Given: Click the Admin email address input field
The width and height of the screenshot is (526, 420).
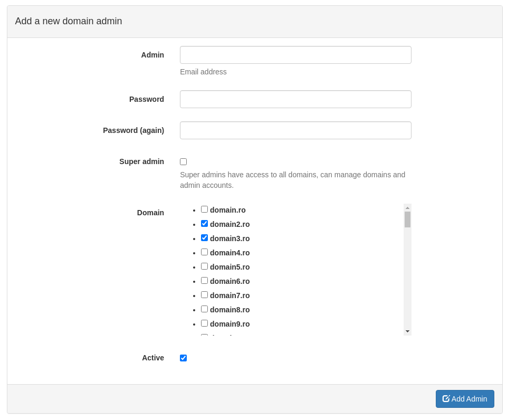Looking at the screenshot, I should (x=295, y=54).
